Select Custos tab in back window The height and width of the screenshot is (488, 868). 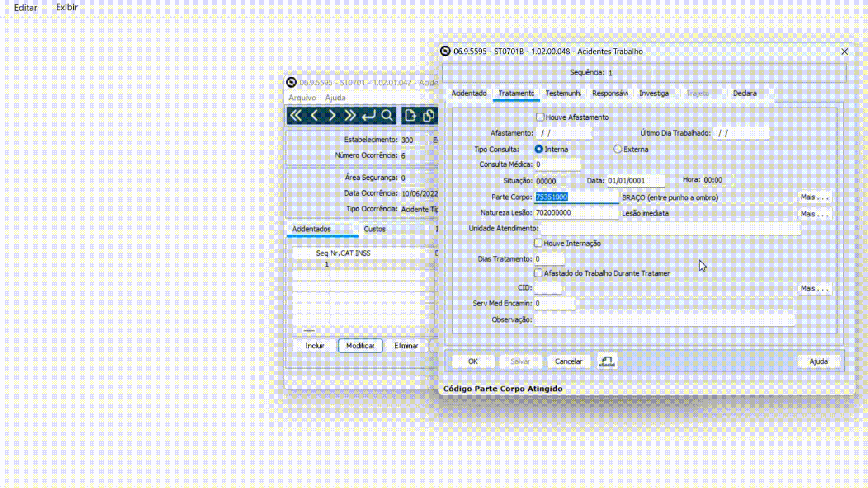point(375,229)
